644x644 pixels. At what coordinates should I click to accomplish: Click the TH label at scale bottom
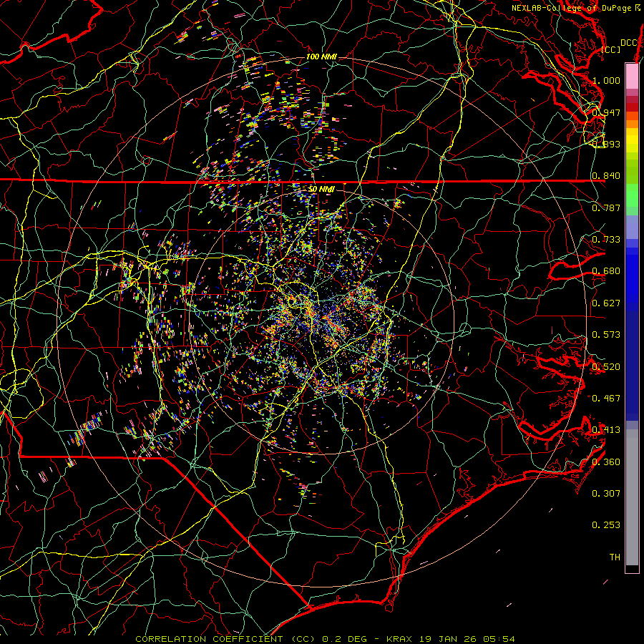coord(615,557)
